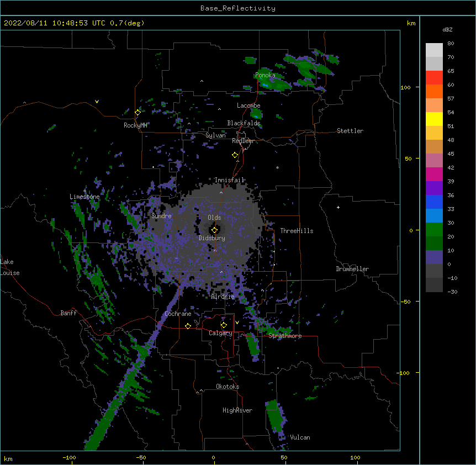
Task: Select the Strathmore label
Action: tap(285, 336)
